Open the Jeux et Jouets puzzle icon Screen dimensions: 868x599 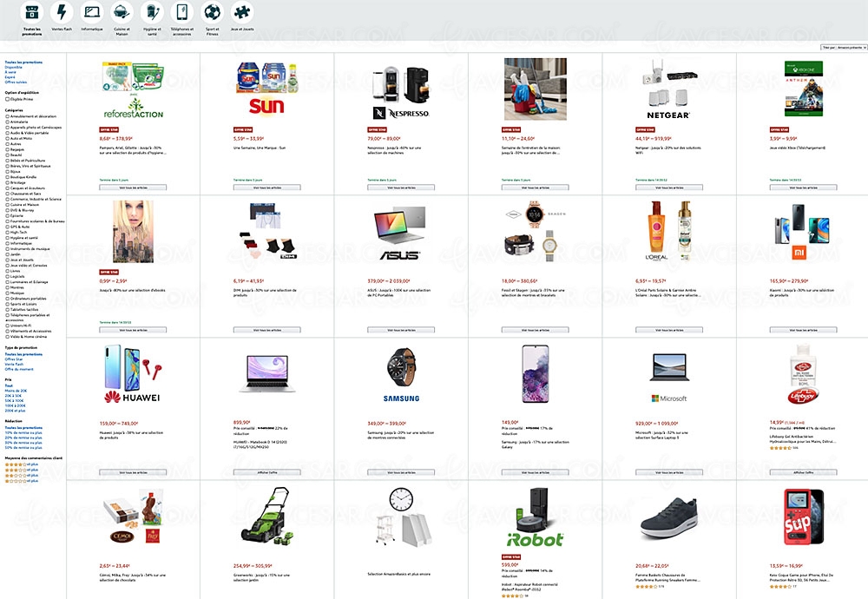pyautogui.click(x=242, y=12)
